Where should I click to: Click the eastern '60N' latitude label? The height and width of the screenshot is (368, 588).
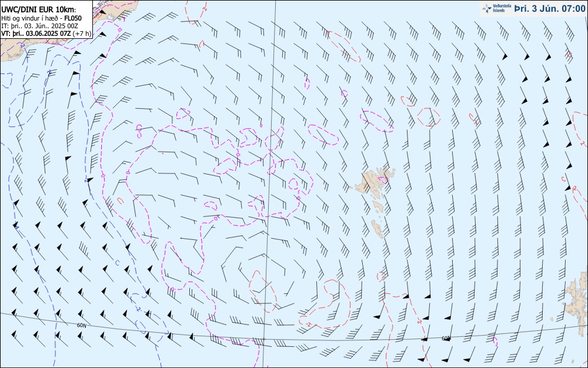tap(446, 339)
